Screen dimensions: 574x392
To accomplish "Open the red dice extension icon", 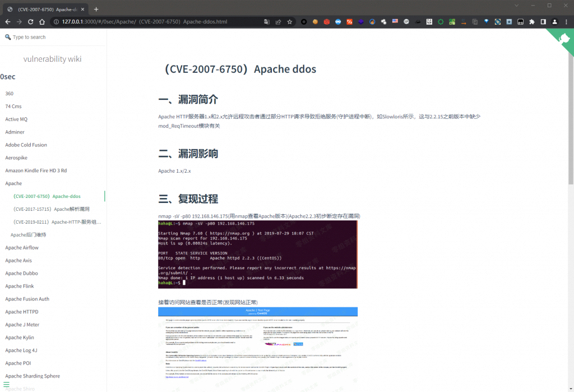I will (x=327, y=22).
